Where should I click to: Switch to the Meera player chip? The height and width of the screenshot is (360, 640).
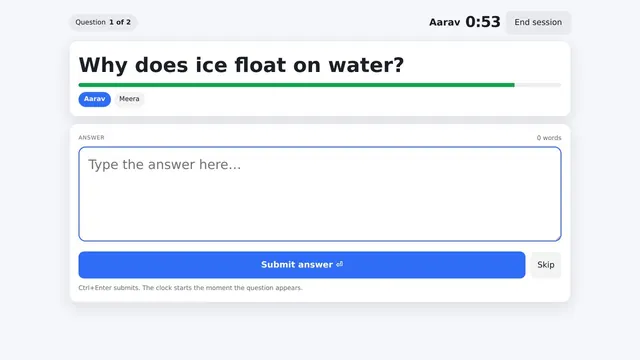(x=129, y=99)
